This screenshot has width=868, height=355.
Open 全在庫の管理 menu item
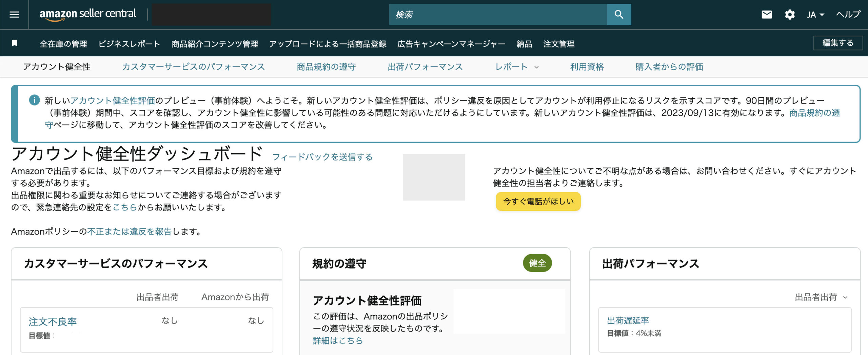(63, 44)
